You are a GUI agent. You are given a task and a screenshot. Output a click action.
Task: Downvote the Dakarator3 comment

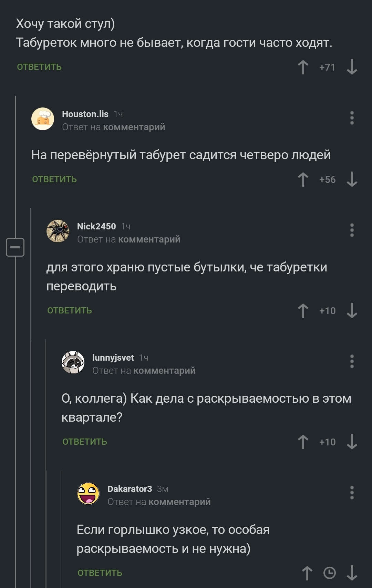point(352,573)
